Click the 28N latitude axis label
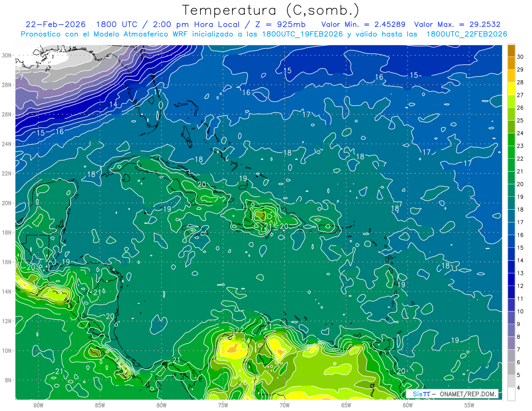Viewport: 532px width, 411px height. click(8, 85)
